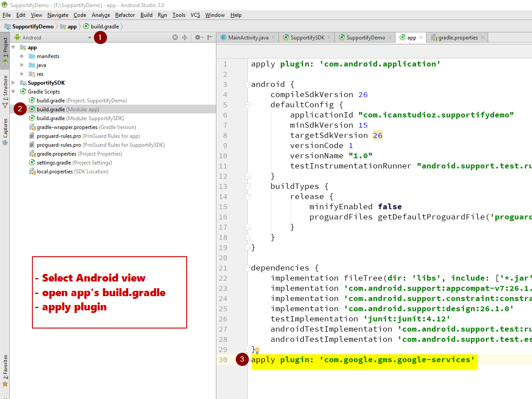
Task: Open the Refactor menu
Action: click(125, 15)
